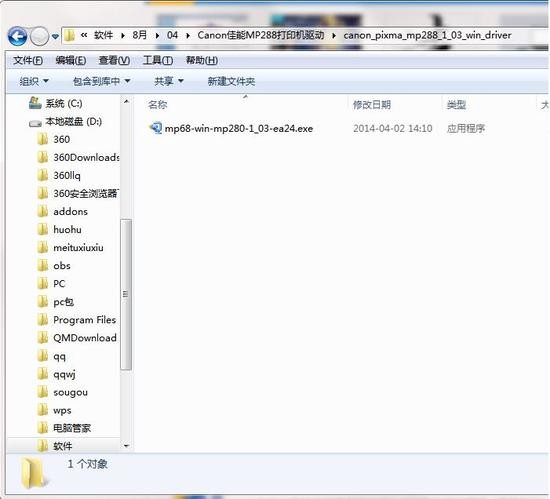
Task: Click the qq folder icon
Action: (43, 356)
